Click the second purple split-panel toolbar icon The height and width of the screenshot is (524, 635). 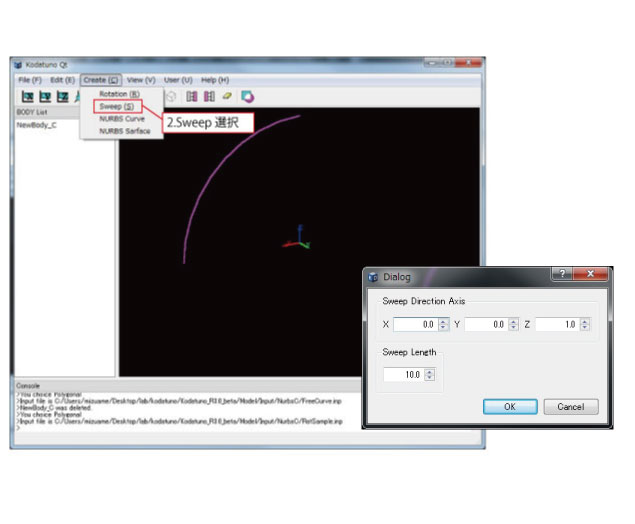point(209,96)
